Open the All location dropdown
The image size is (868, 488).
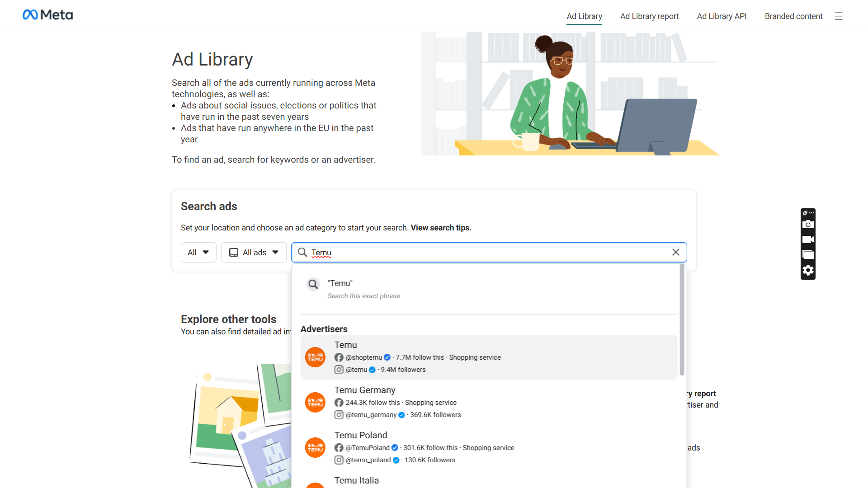click(x=198, y=253)
